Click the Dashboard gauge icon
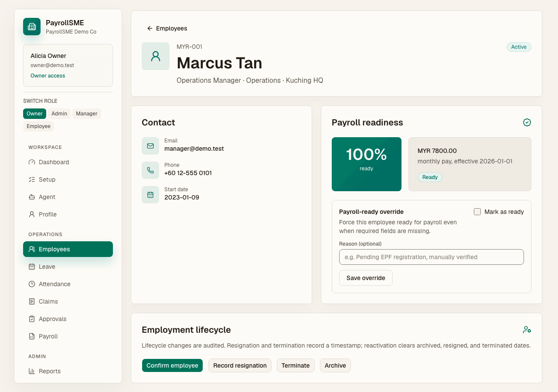Viewport: 558px width, 392px height. pyautogui.click(x=32, y=162)
